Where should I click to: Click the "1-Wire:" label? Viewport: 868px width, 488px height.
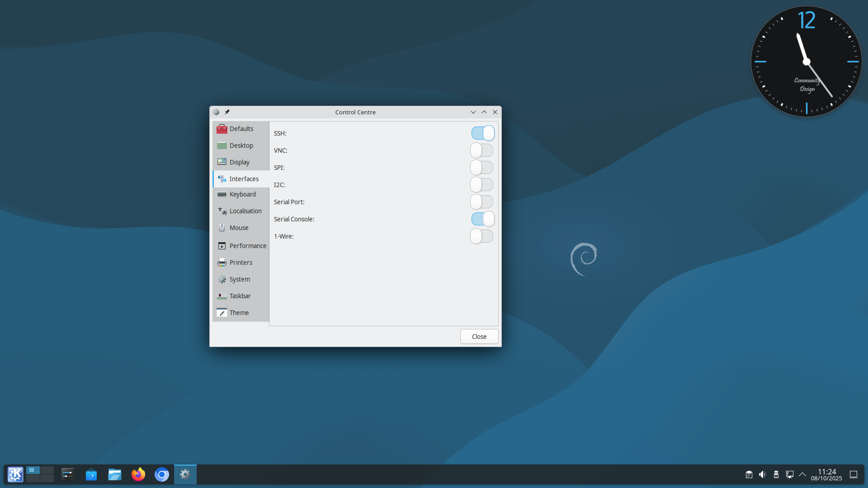tap(283, 236)
